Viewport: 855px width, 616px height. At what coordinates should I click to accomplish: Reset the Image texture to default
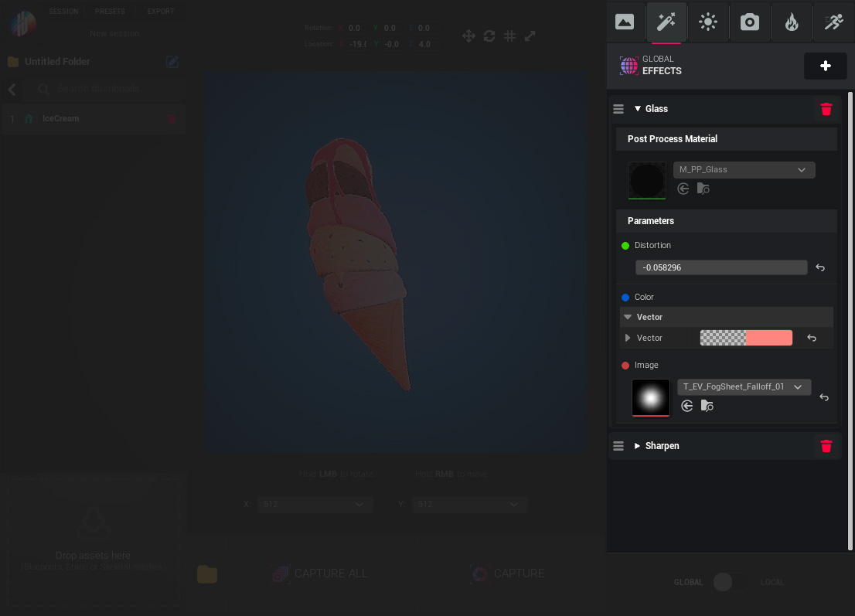[x=824, y=397]
